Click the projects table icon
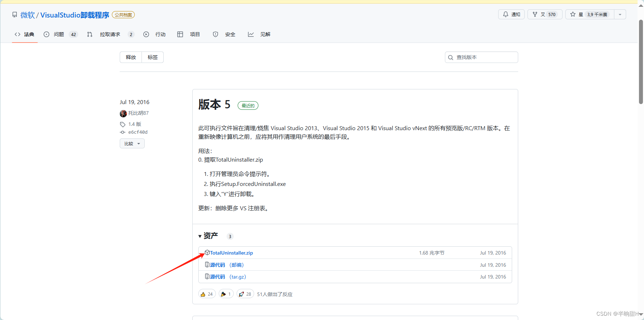 [x=180, y=34]
